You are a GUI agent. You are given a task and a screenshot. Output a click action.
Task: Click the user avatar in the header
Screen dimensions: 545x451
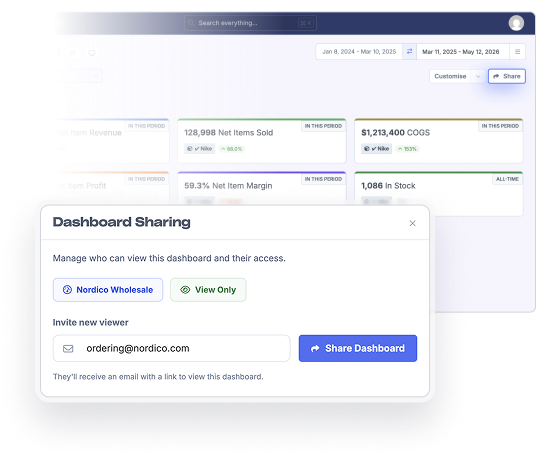(516, 23)
